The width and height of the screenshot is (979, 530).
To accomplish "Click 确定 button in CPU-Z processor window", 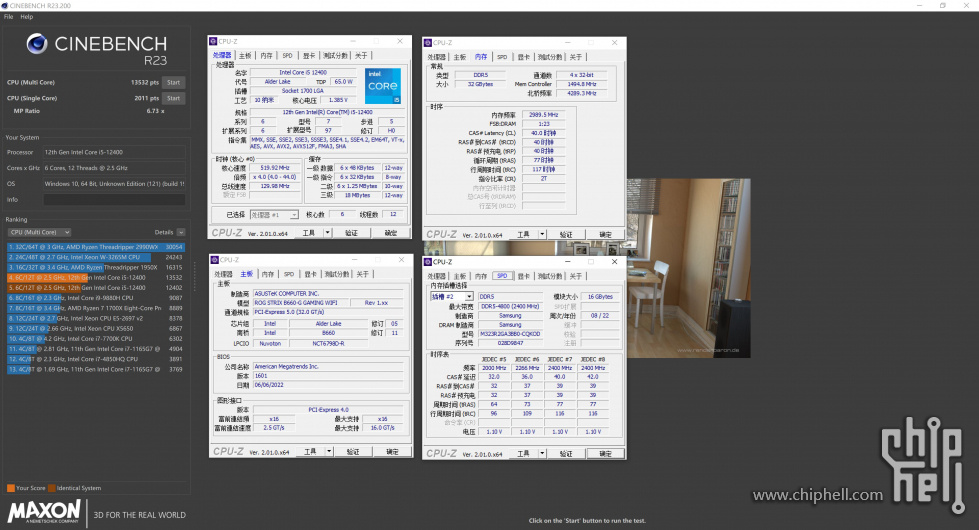I will (x=391, y=233).
